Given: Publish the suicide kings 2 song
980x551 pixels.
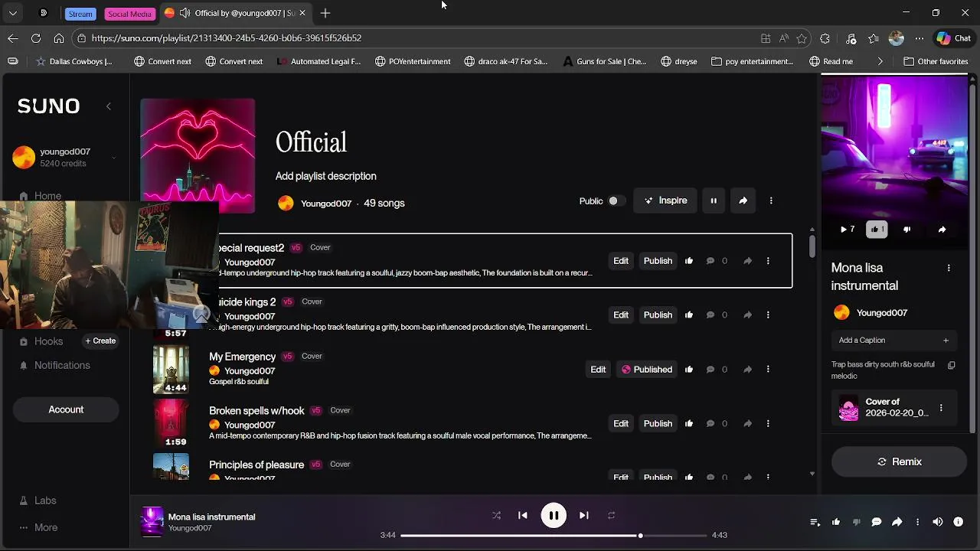Looking at the screenshot, I should tap(658, 315).
